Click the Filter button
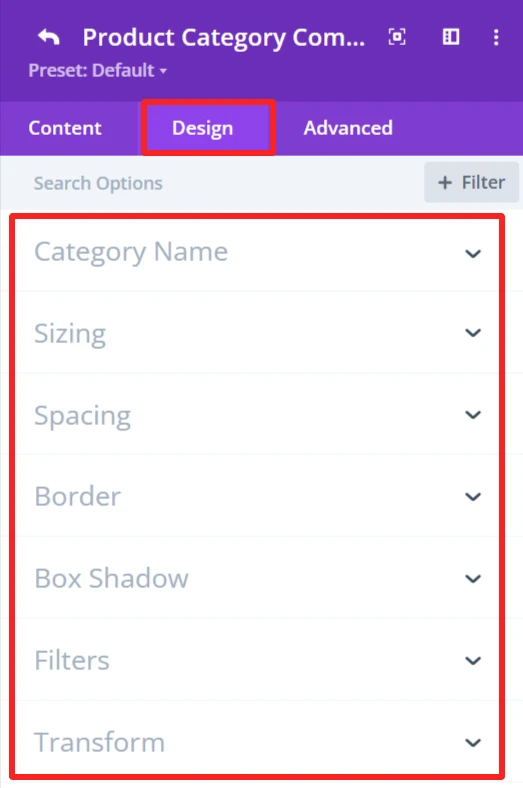 pos(471,182)
